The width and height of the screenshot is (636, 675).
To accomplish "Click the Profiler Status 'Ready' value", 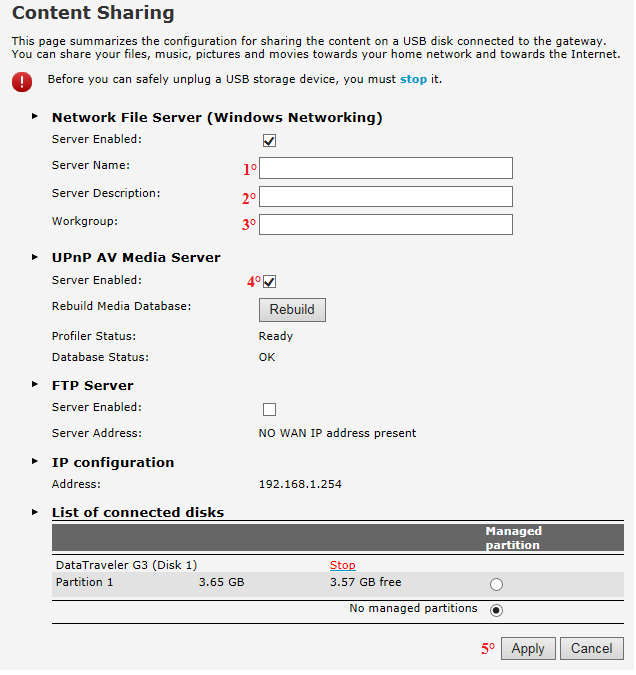I will [276, 337].
